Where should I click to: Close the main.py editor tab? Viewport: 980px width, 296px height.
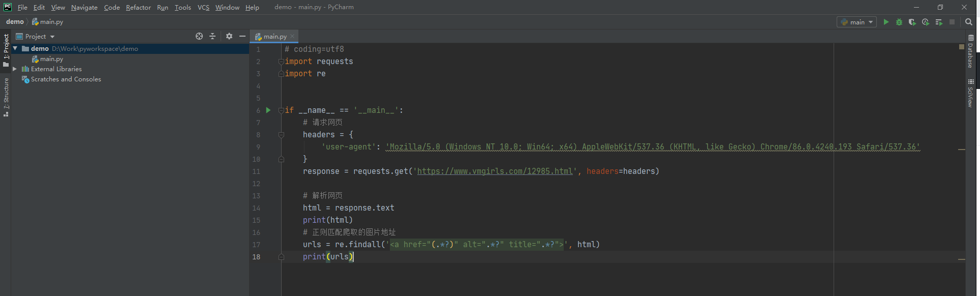point(293,36)
